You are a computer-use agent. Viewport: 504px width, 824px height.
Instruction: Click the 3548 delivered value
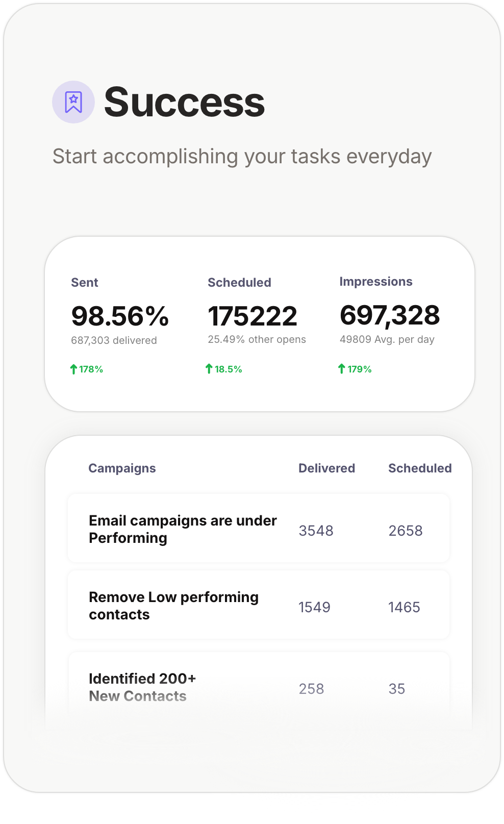pyautogui.click(x=316, y=531)
